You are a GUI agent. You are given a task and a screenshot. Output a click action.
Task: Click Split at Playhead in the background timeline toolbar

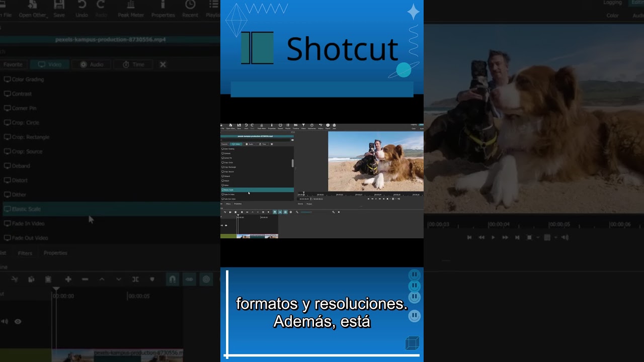[x=135, y=279]
